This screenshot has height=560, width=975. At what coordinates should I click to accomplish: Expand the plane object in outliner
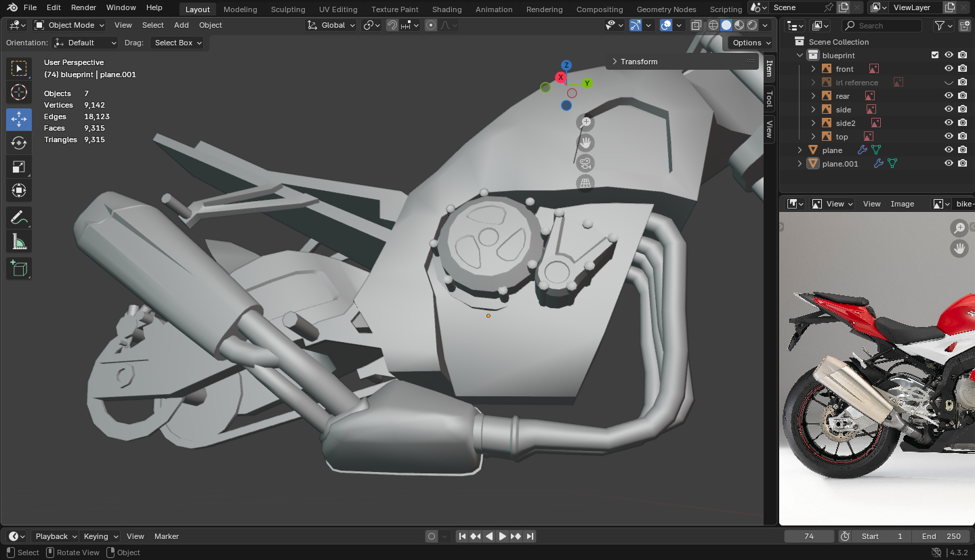click(x=800, y=150)
